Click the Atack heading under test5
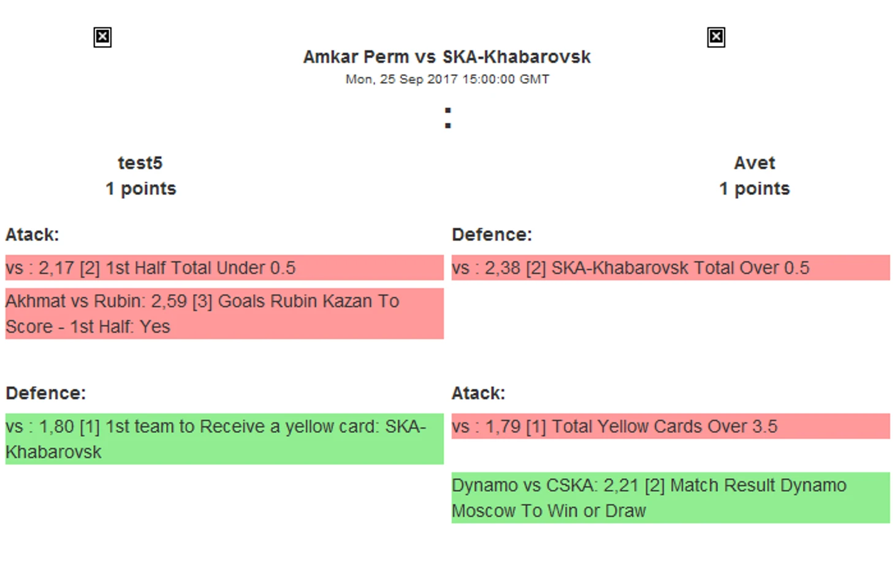895x588 pixels. coord(32,235)
